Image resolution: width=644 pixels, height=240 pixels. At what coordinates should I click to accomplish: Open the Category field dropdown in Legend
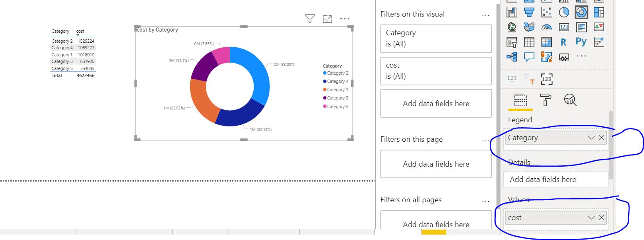[x=592, y=138]
